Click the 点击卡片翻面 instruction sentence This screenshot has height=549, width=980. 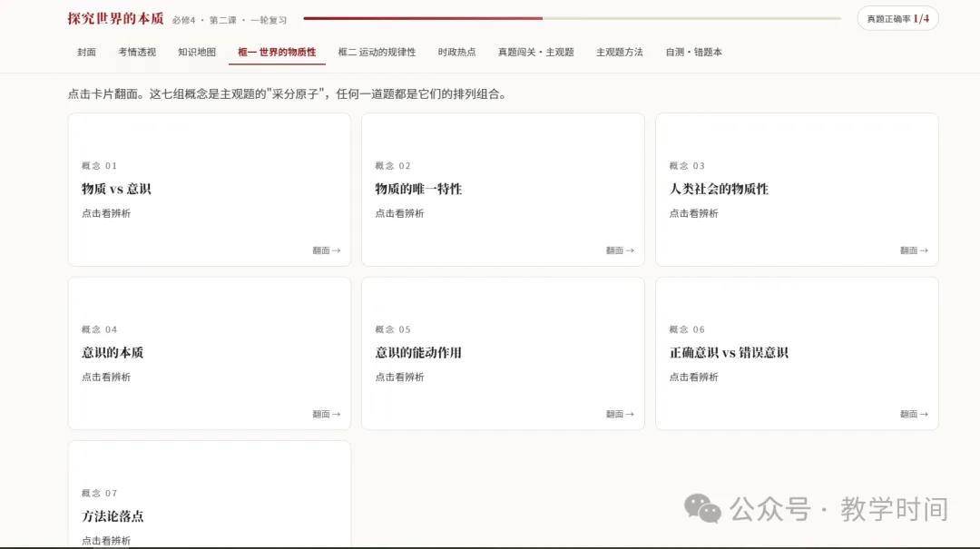tap(289, 94)
